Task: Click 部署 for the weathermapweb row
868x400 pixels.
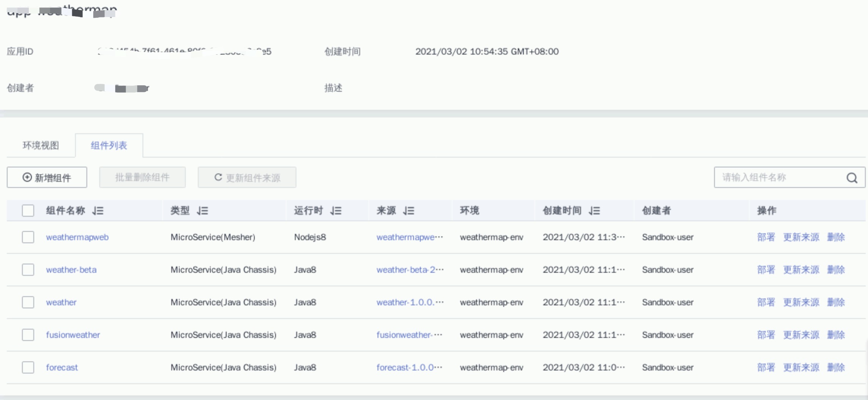Action: click(x=766, y=237)
